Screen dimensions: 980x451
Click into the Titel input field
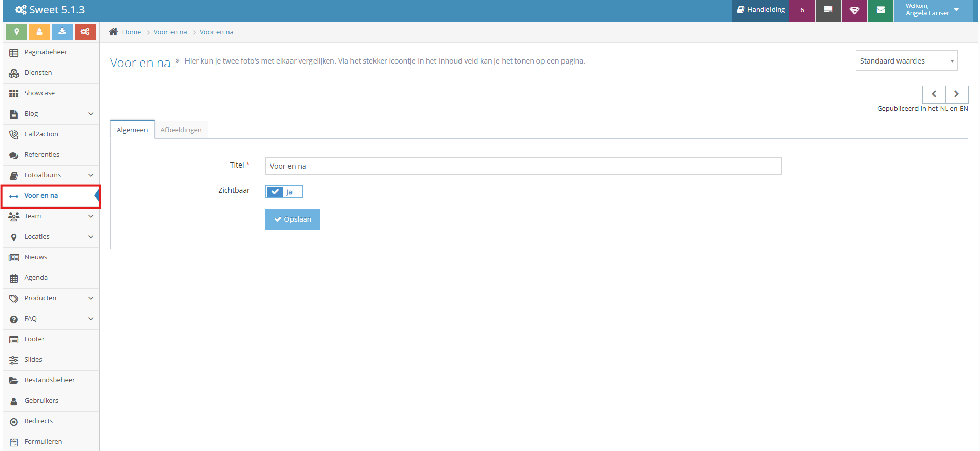point(523,166)
